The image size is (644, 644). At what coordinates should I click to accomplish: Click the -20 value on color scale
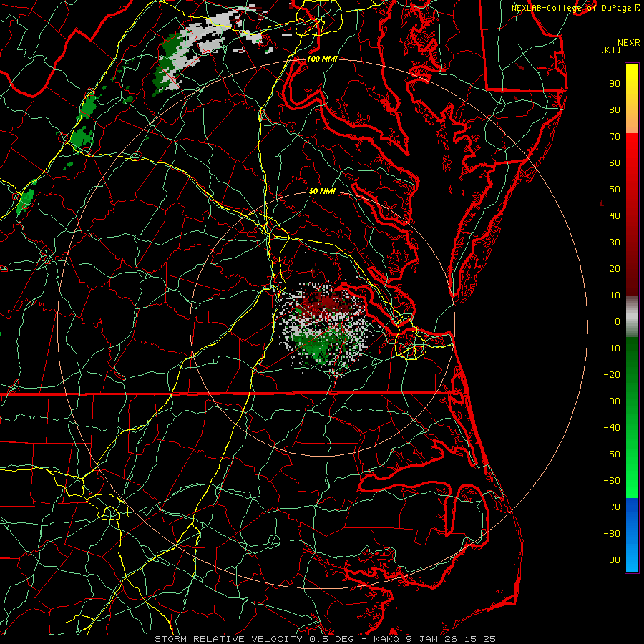click(612, 375)
